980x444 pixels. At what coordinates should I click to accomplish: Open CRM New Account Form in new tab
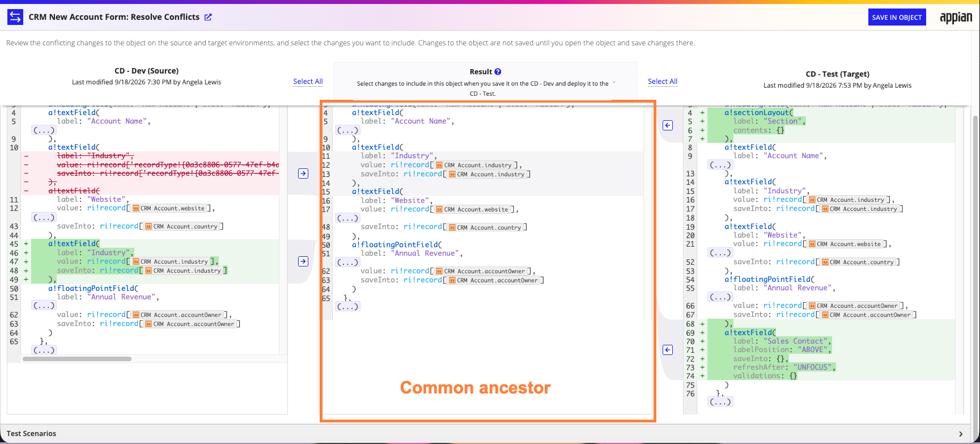208,17
